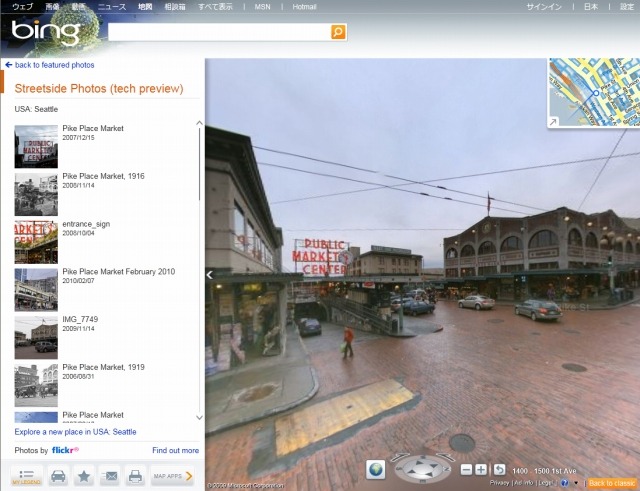Click the reset view rotate icon
The height and width of the screenshot is (491, 640).
pyautogui.click(x=499, y=470)
